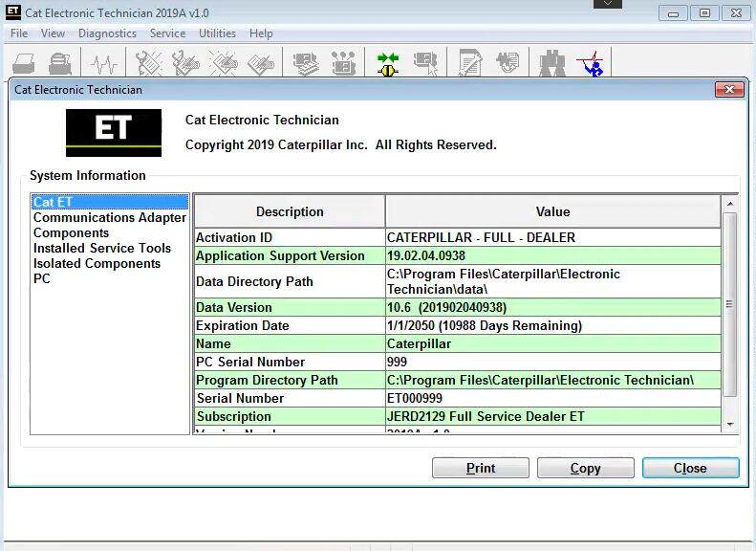Click 'CATERPILLAR - FULL - DEALER' value cell
756x551 pixels.
[x=553, y=237]
